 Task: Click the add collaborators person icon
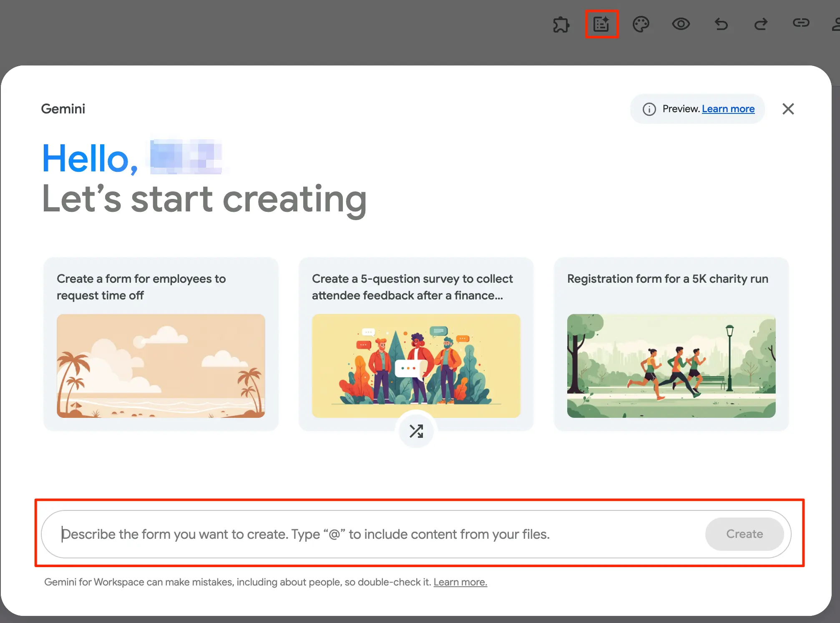tap(836, 24)
